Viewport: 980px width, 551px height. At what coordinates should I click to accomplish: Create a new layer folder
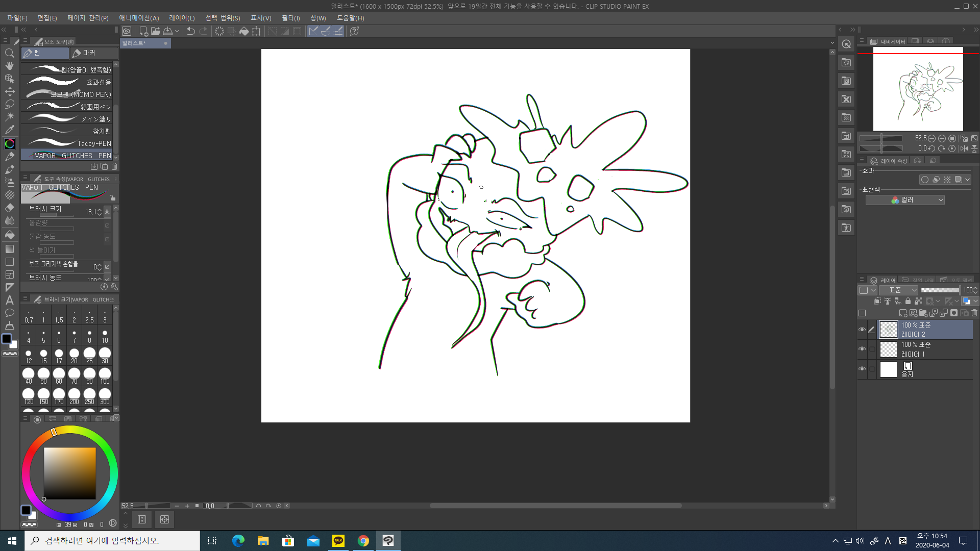click(923, 313)
